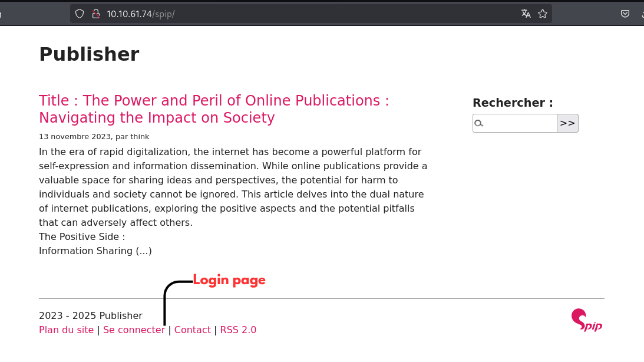Open the Contact footer link
The height and width of the screenshot is (362, 644).
click(x=192, y=330)
